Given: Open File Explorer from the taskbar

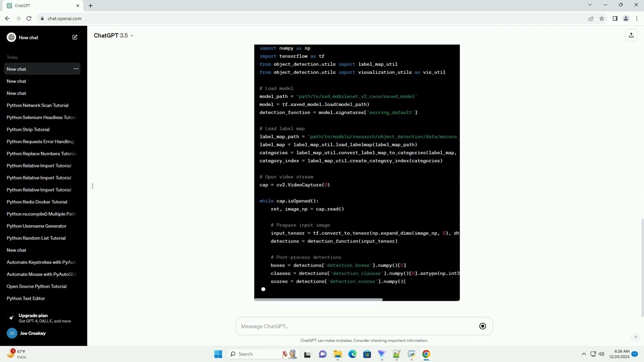Looking at the screenshot, I should (x=338, y=354).
